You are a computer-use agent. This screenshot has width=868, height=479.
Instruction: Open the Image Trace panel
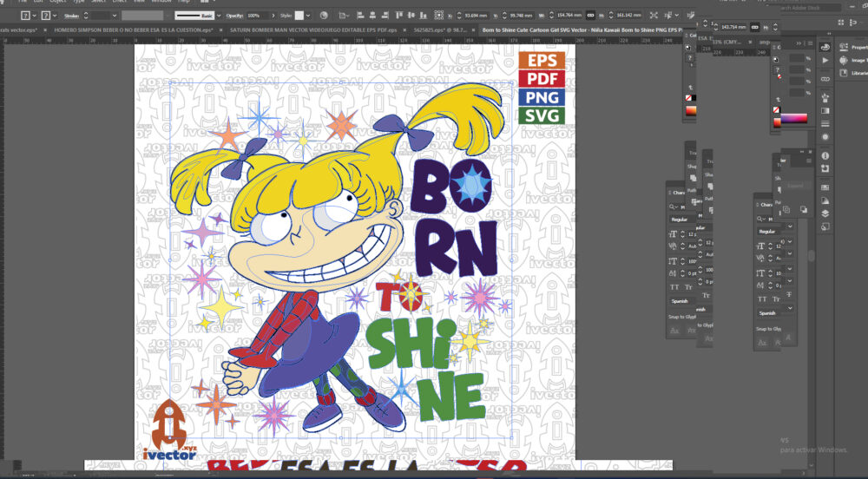(853, 60)
